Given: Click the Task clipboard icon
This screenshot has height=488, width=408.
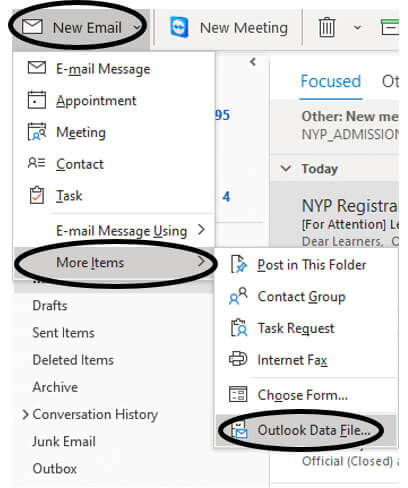Looking at the screenshot, I should tap(37, 195).
